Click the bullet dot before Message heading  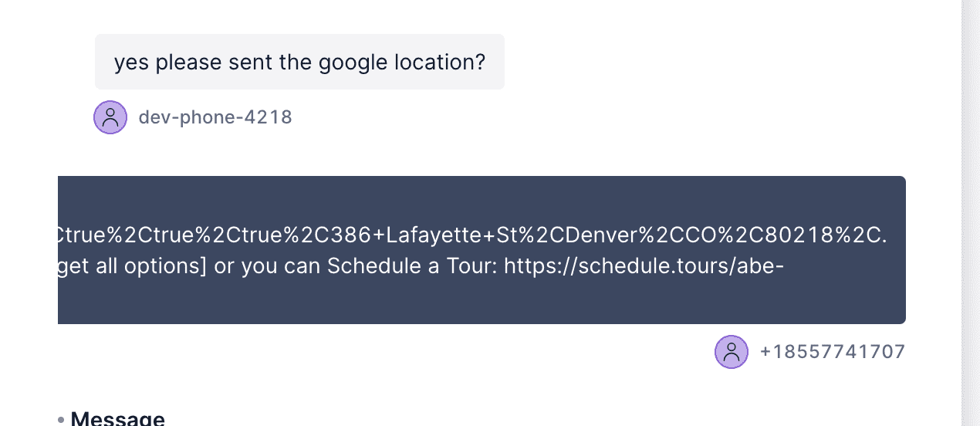coord(61,420)
